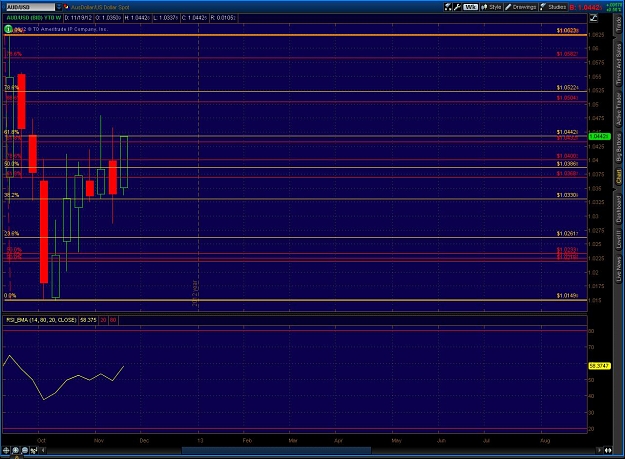This screenshot has width=625, height=459.
Task: Open the Active Trader sidebar tab
Action: 618,110
